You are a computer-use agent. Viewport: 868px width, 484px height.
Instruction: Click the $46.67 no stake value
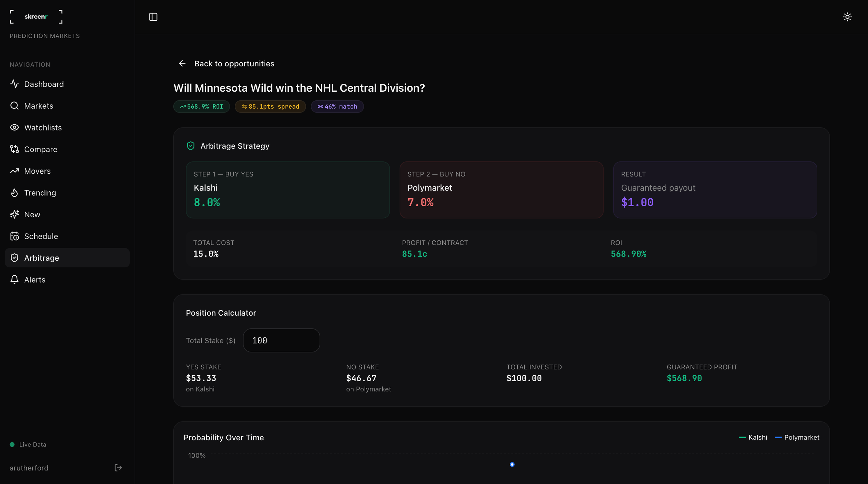361,378
